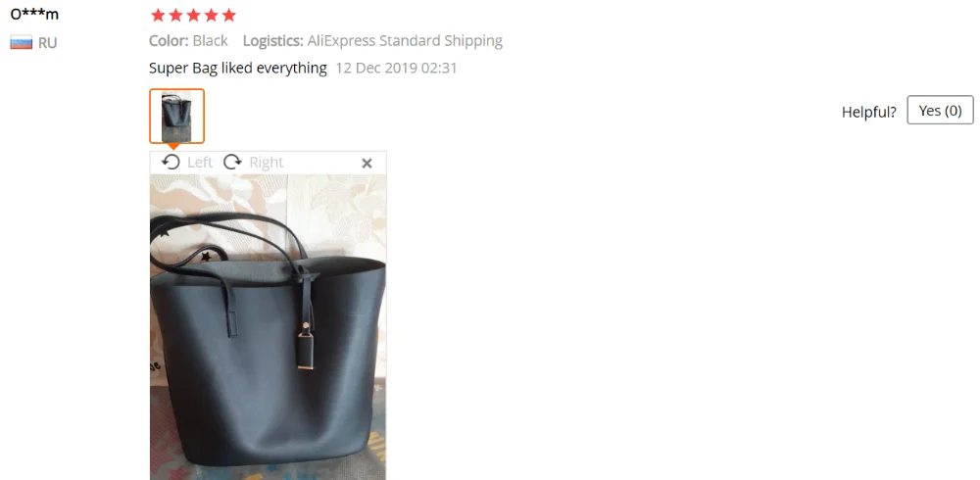Image resolution: width=980 pixels, height=480 pixels.
Task: Click the "Color: Black" attribute text
Action: coord(188,40)
